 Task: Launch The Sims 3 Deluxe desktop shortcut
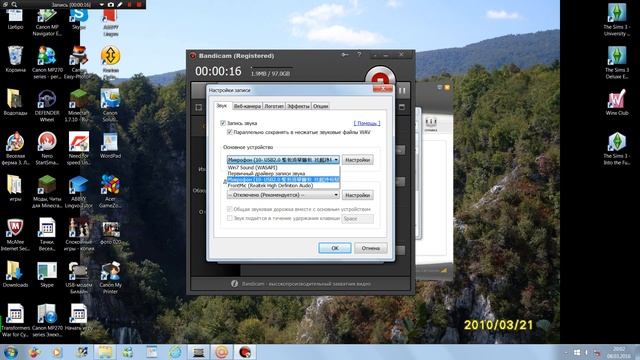tap(617, 62)
